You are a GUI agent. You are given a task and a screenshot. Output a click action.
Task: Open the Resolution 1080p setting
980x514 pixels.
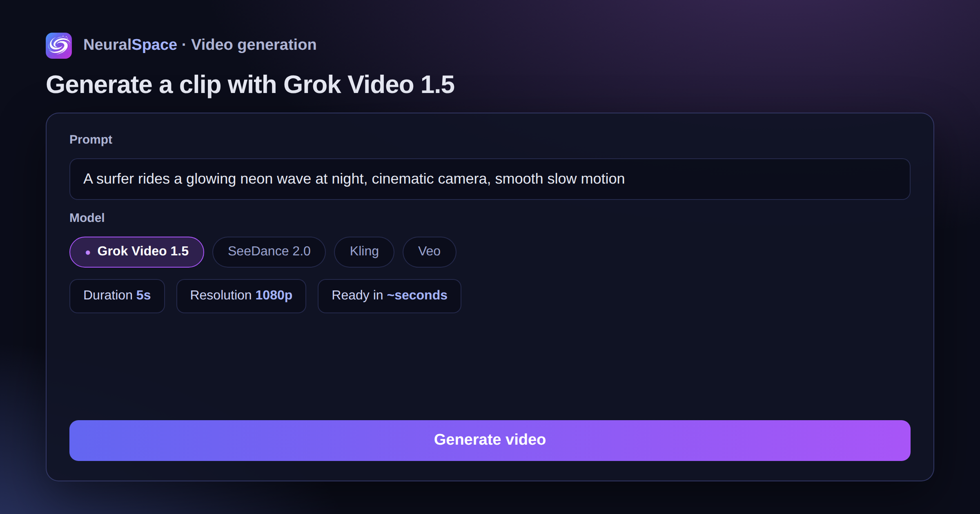coord(241,296)
